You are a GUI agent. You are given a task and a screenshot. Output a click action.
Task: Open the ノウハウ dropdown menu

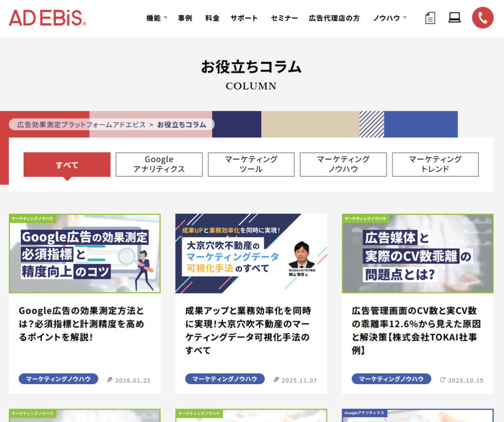(x=386, y=17)
